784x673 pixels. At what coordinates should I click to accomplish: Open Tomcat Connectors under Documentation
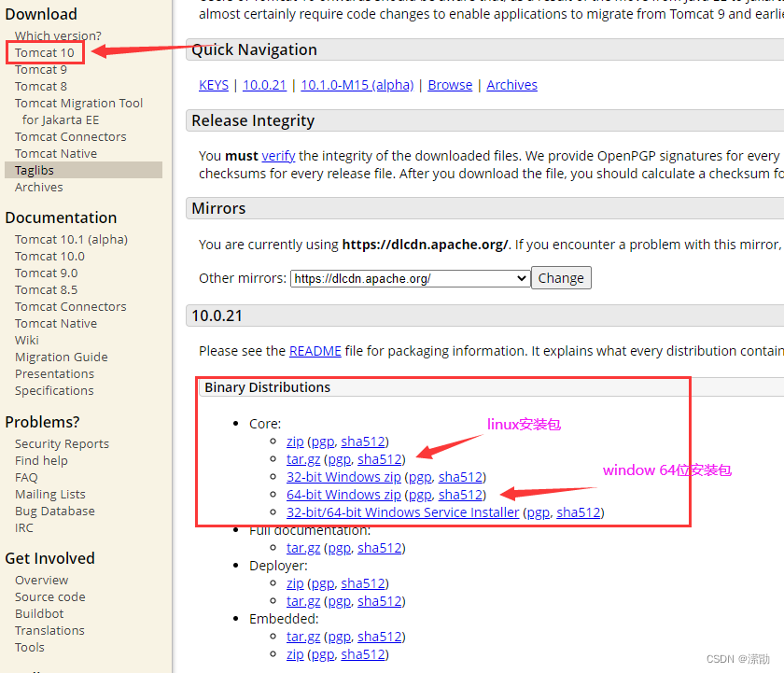[71, 306]
